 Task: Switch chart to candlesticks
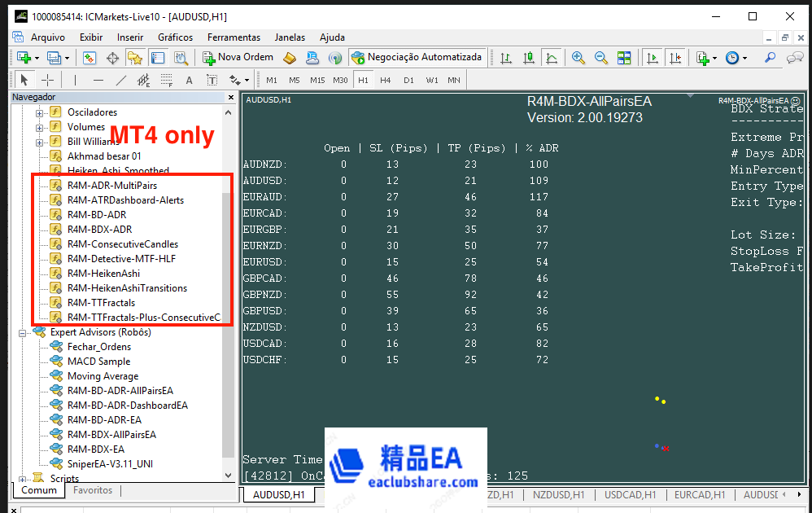pyautogui.click(x=529, y=58)
